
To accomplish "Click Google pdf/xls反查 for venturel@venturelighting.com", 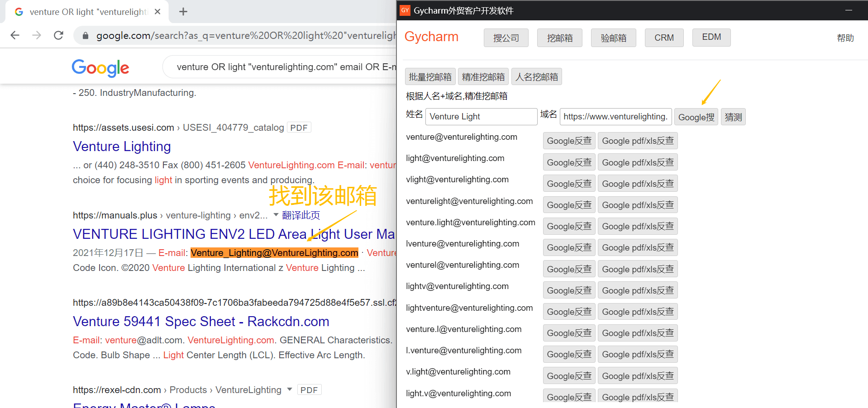I will 638,269.
